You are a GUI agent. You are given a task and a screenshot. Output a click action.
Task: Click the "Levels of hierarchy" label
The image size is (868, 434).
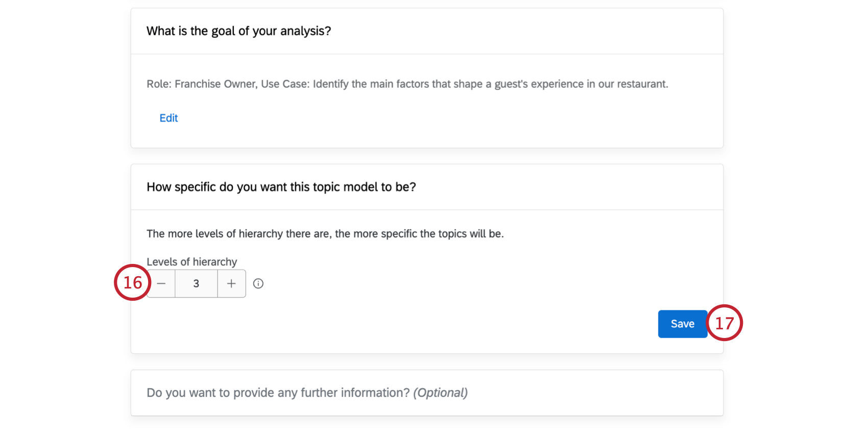pos(191,262)
